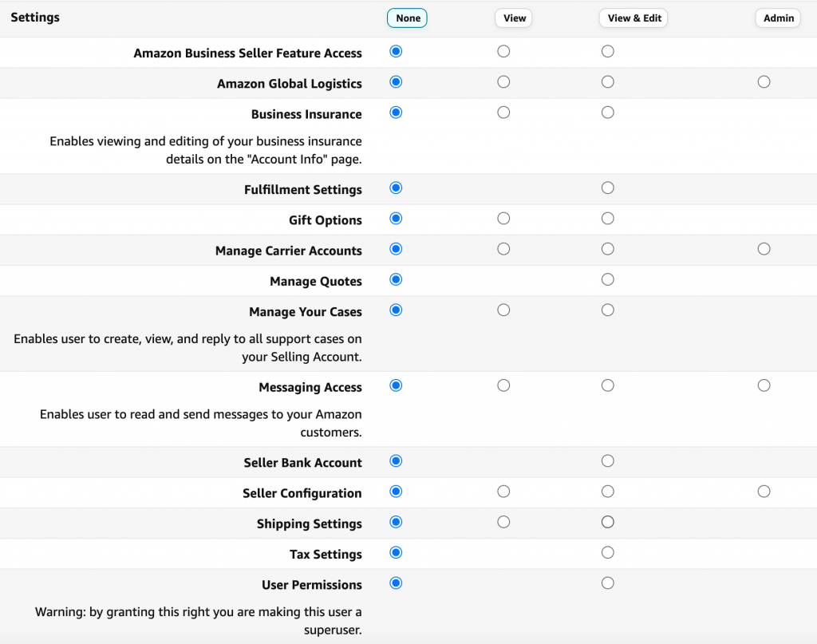Choose View for Shipping Settings

point(503,521)
